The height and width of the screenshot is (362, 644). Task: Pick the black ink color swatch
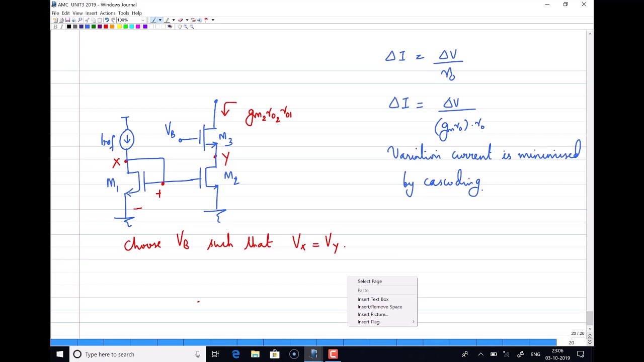69,27
